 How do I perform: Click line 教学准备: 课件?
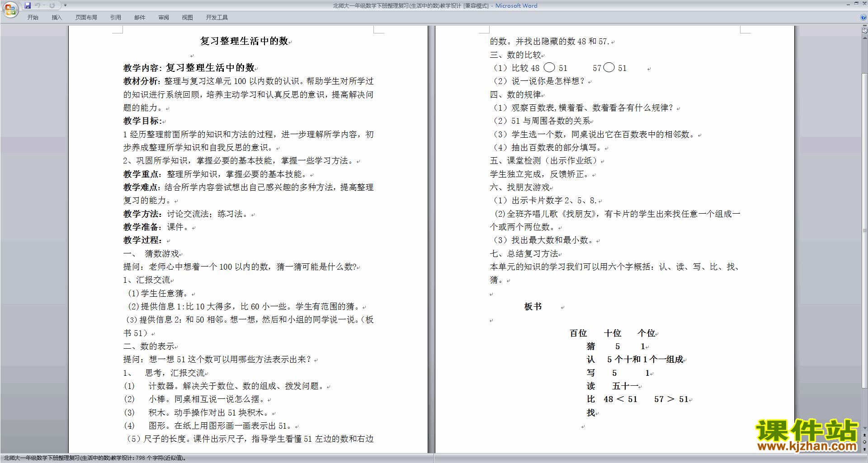point(156,227)
